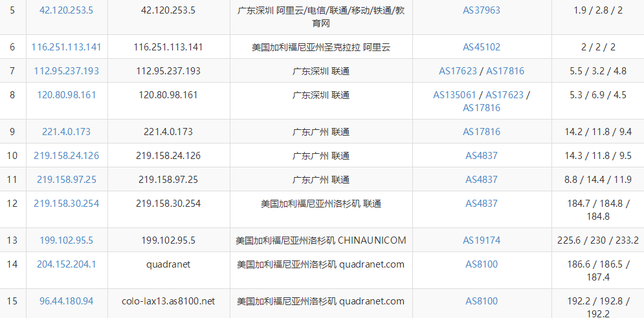Open the 219.158.30.254 IP link
This screenshot has height=318, width=644.
[66, 203]
